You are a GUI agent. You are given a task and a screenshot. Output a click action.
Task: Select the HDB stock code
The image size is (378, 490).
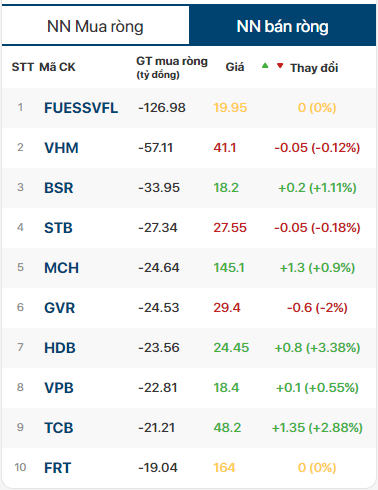point(60,348)
